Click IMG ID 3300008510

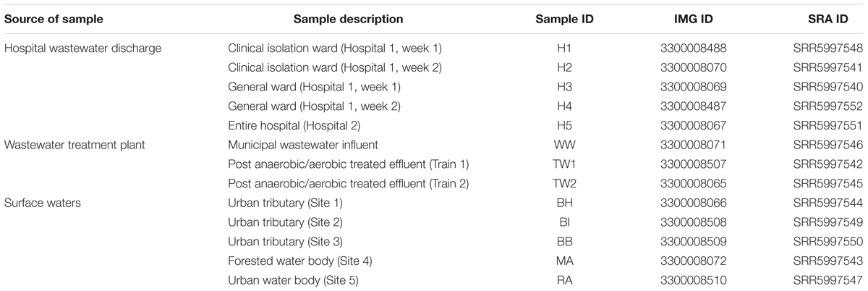coord(692,261)
